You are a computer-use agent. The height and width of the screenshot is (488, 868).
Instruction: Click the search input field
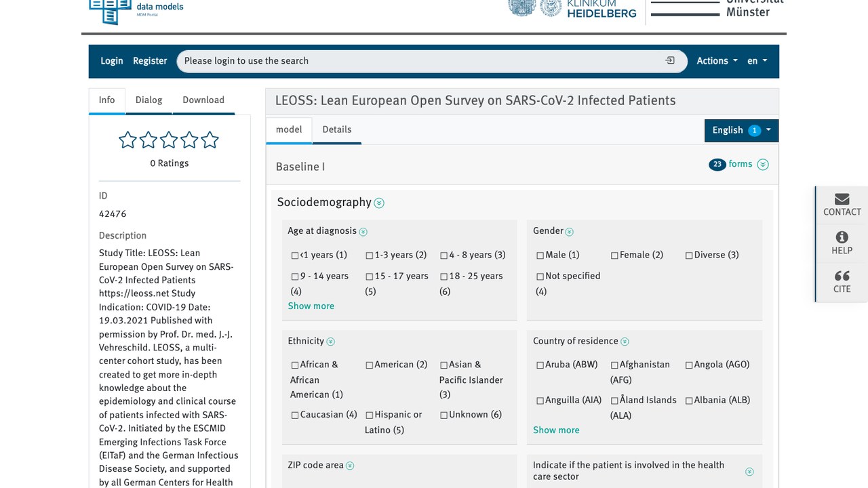[x=432, y=61]
